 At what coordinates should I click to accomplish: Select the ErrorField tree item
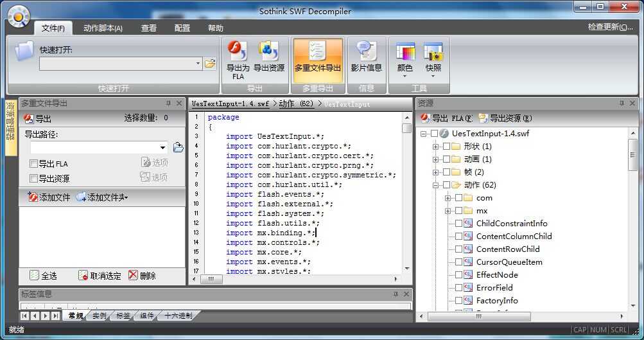494,287
